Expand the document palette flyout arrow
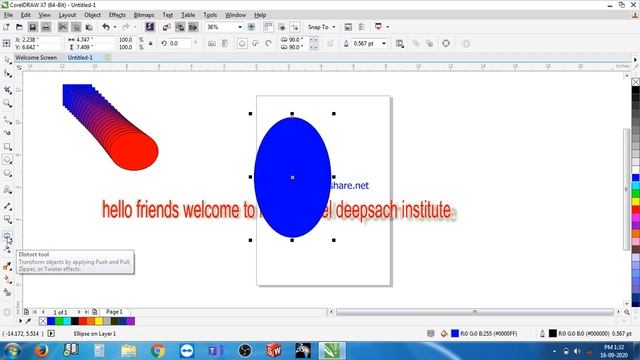Viewport: 640px width, 360px height. click(x=20, y=321)
